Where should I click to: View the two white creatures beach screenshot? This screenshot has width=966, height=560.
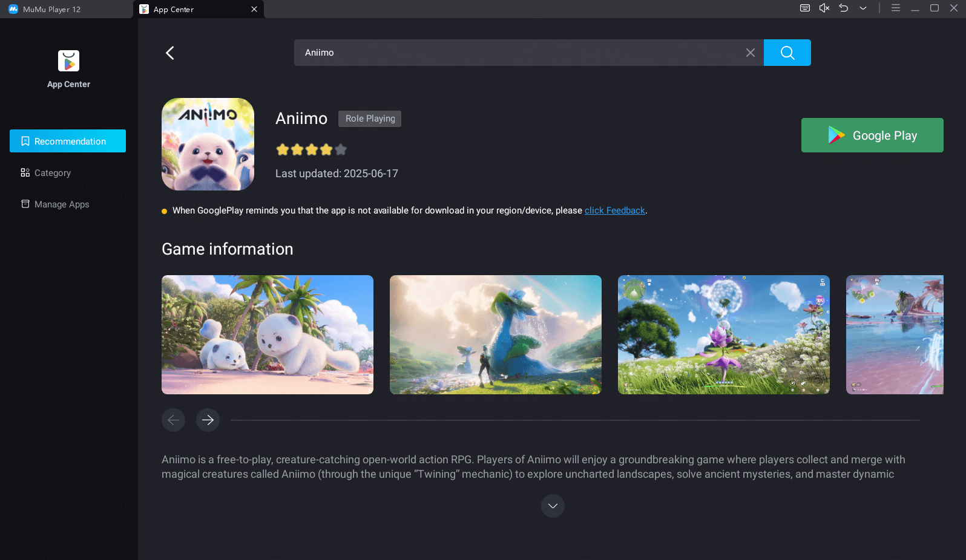pyautogui.click(x=268, y=334)
